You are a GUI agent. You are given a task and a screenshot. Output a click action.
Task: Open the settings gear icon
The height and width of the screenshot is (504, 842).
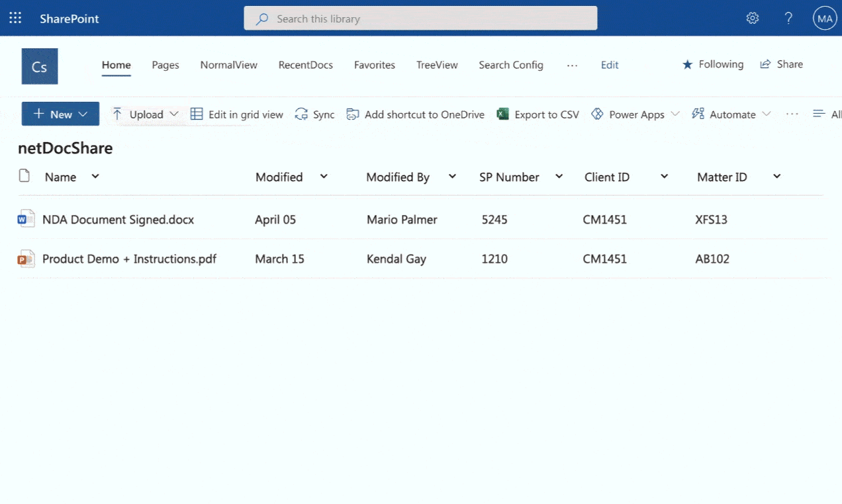coord(753,19)
